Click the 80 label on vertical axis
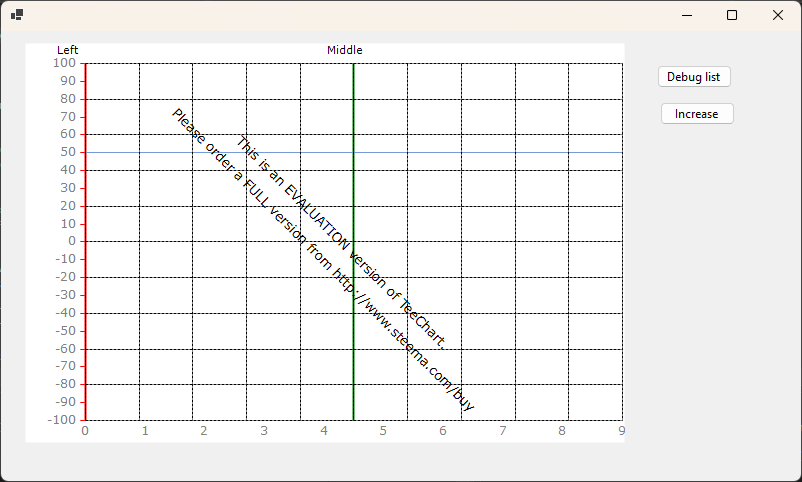Viewport: 802px width, 482px height. coord(68,99)
